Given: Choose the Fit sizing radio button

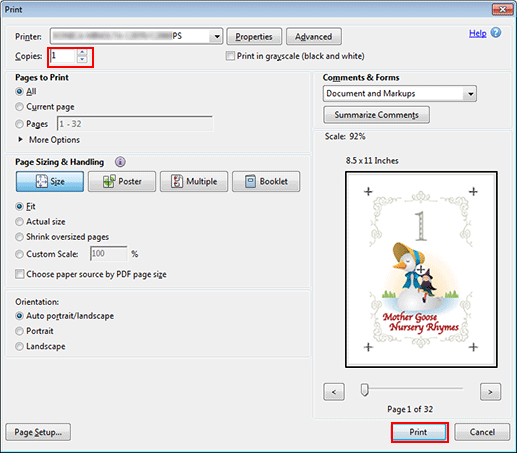Looking at the screenshot, I should 19,206.
